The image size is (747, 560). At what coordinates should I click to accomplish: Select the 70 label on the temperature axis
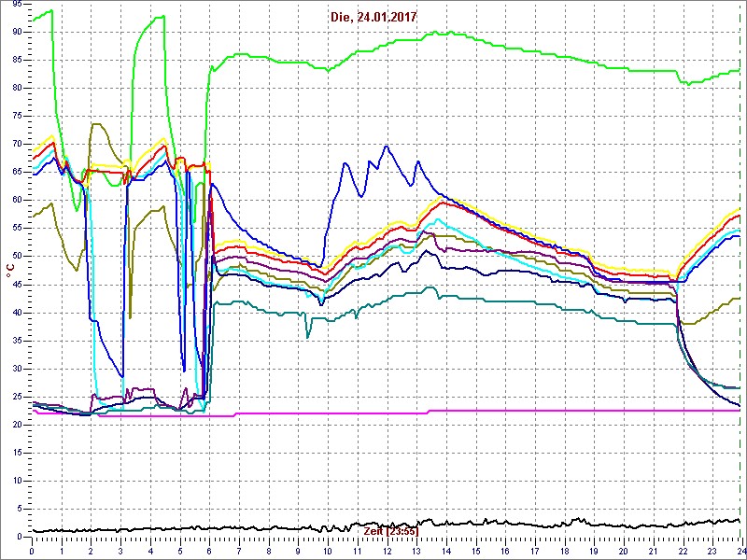coord(17,145)
